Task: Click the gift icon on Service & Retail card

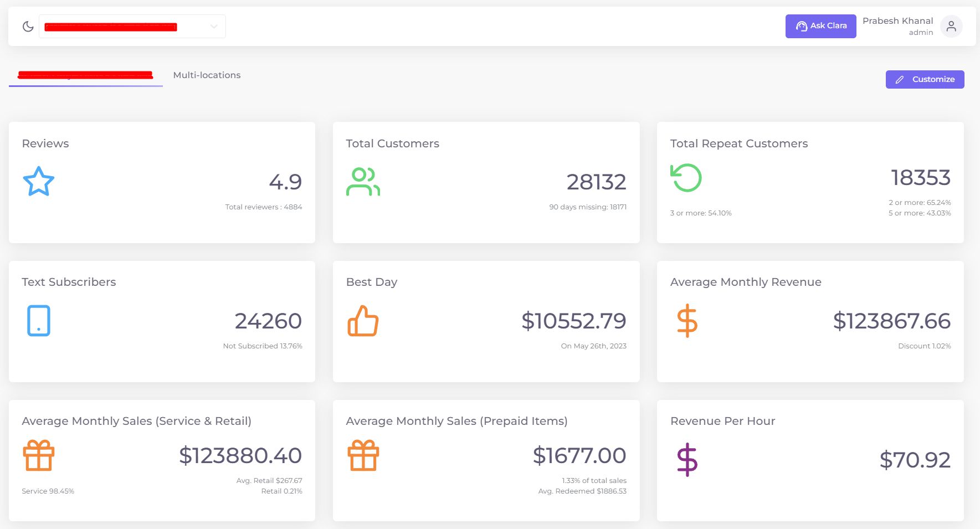Action: (38, 455)
